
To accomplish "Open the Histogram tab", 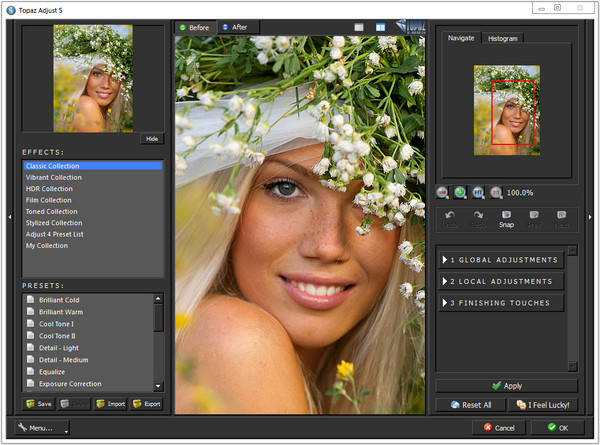I will (x=502, y=38).
